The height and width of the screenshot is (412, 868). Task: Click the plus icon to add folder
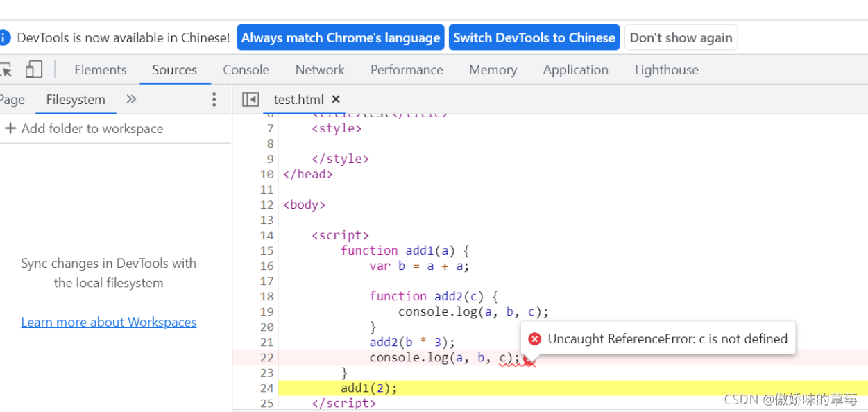coord(10,128)
